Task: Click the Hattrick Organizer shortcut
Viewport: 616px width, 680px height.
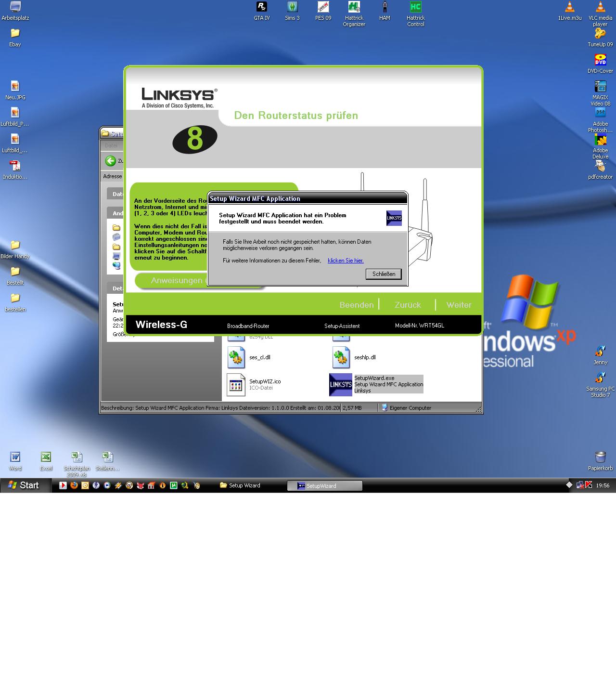Action: (x=354, y=14)
